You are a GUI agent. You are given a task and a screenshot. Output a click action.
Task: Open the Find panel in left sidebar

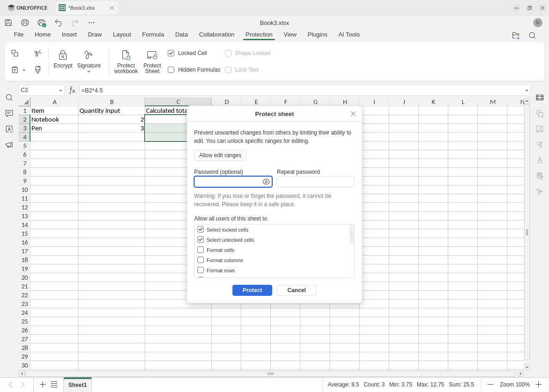(x=9, y=98)
